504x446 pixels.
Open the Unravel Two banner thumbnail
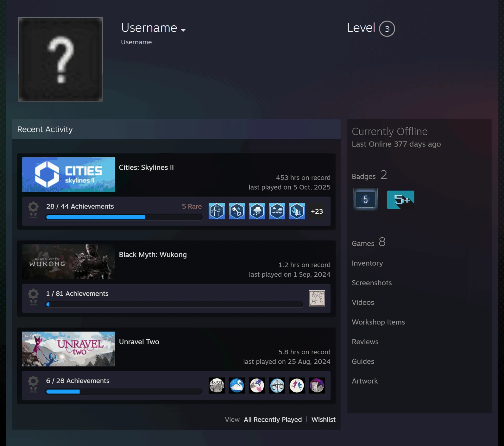tap(69, 349)
